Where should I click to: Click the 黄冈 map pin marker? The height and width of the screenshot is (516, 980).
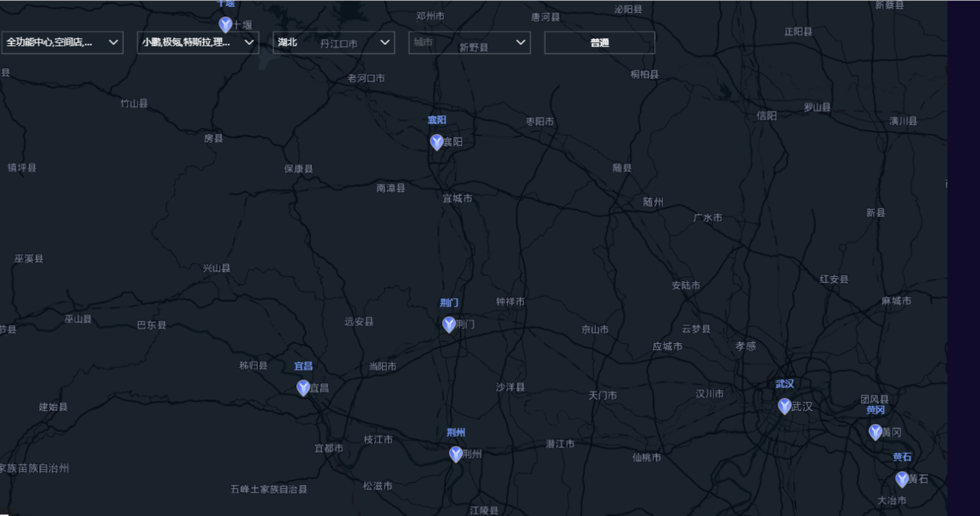tap(875, 432)
